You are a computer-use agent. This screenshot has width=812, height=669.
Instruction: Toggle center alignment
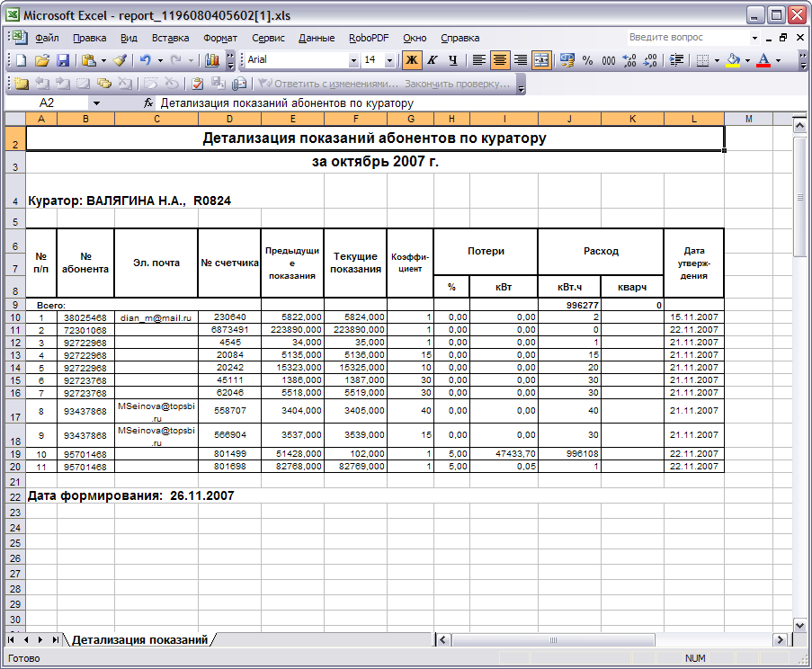[x=500, y=60]
